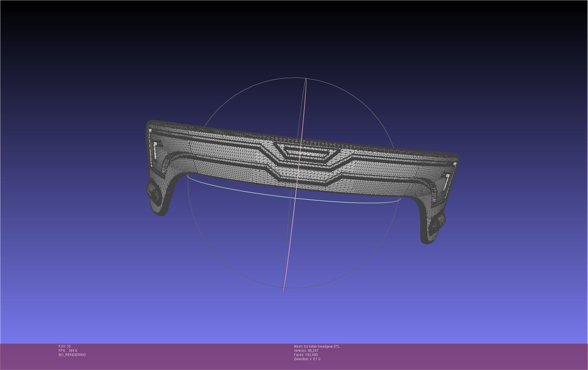Click the FOV: 35 status text
Viewport: 588px width, 370px height.
[x=65, y=346]
